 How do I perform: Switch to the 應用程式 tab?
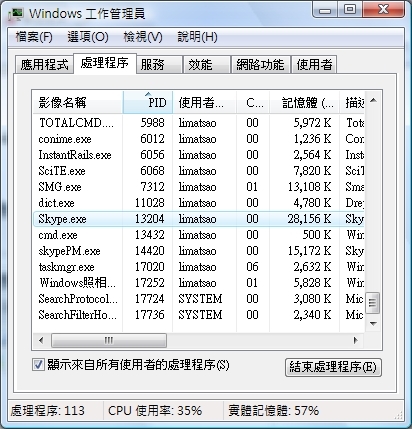[44, 64]
